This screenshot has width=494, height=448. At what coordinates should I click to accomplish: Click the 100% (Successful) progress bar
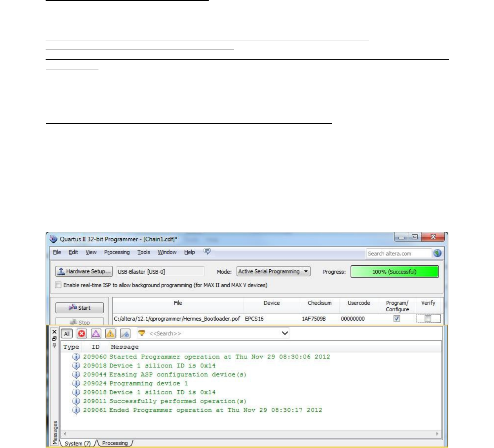tap(394, 272)
